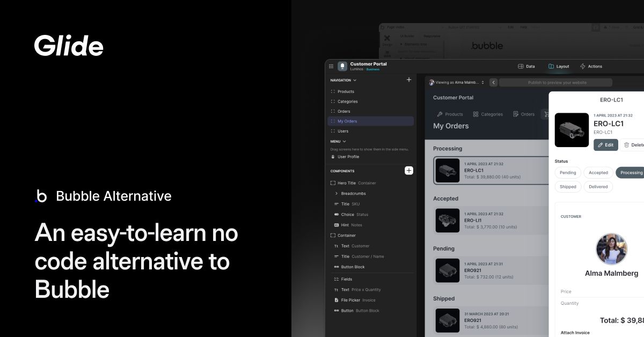Select the My Orders screen in navigation
This screenshot has width=644, height=337.
coord(370,121)
